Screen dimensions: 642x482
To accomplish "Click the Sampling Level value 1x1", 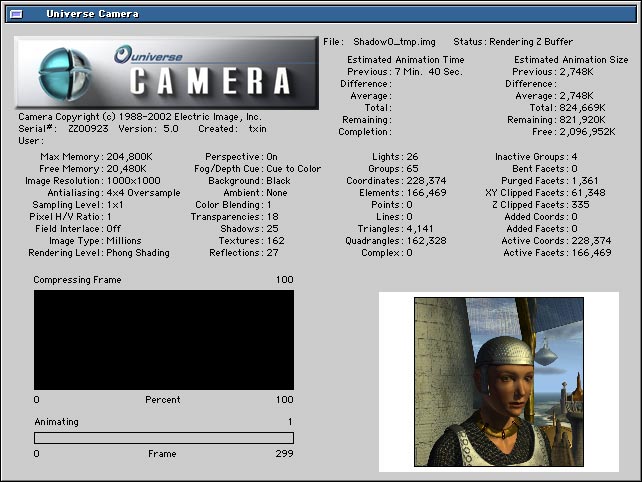I will [x=115, y=204].
